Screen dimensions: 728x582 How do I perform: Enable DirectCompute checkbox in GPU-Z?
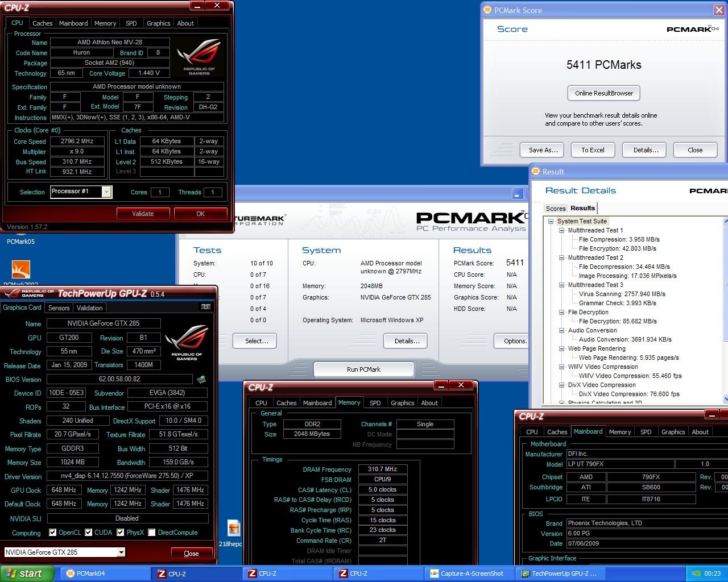pos(151,533)
